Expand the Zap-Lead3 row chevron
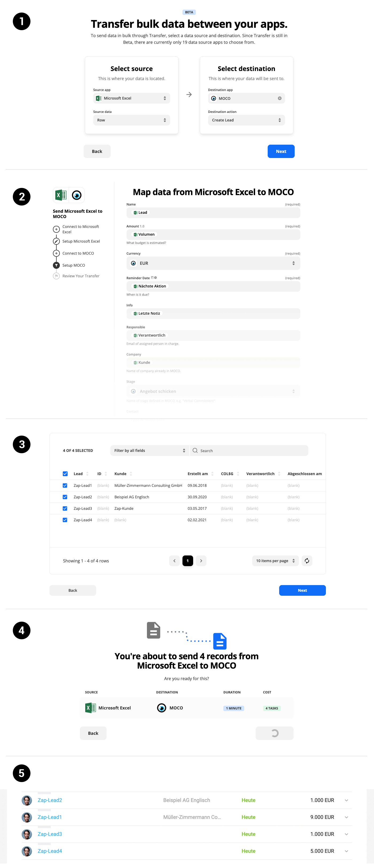This screenshot has height=868, width=374. point(346,834)
